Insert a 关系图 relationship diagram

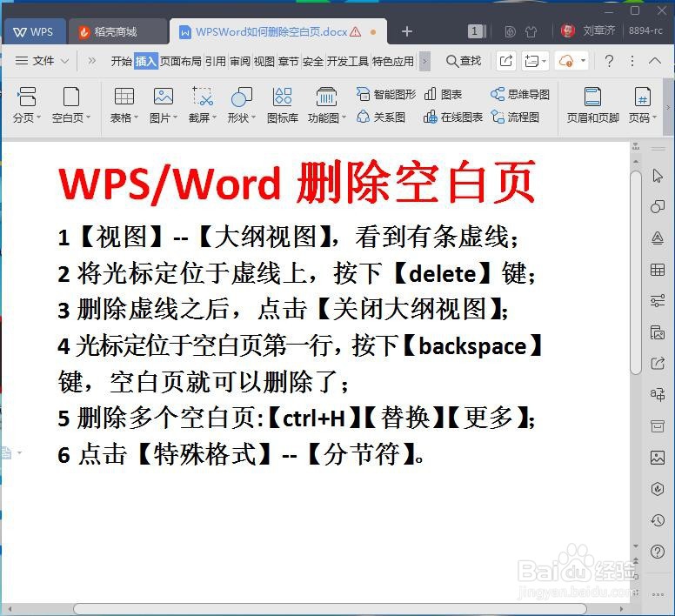point(381,117)
